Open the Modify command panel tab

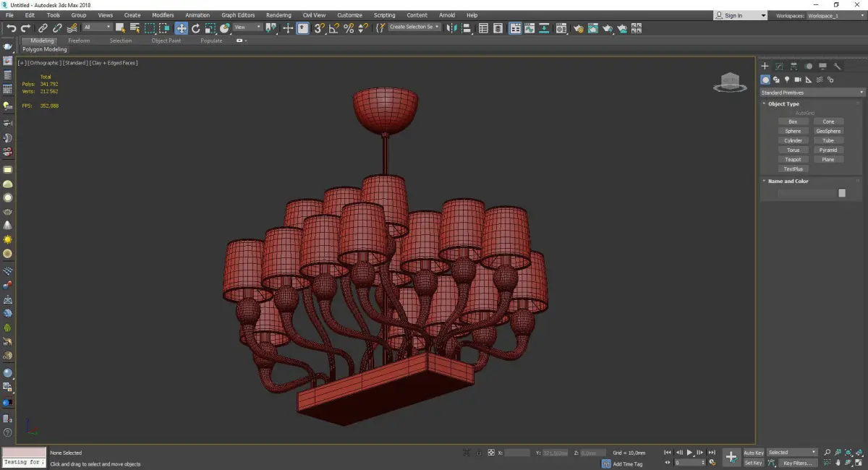779,66
